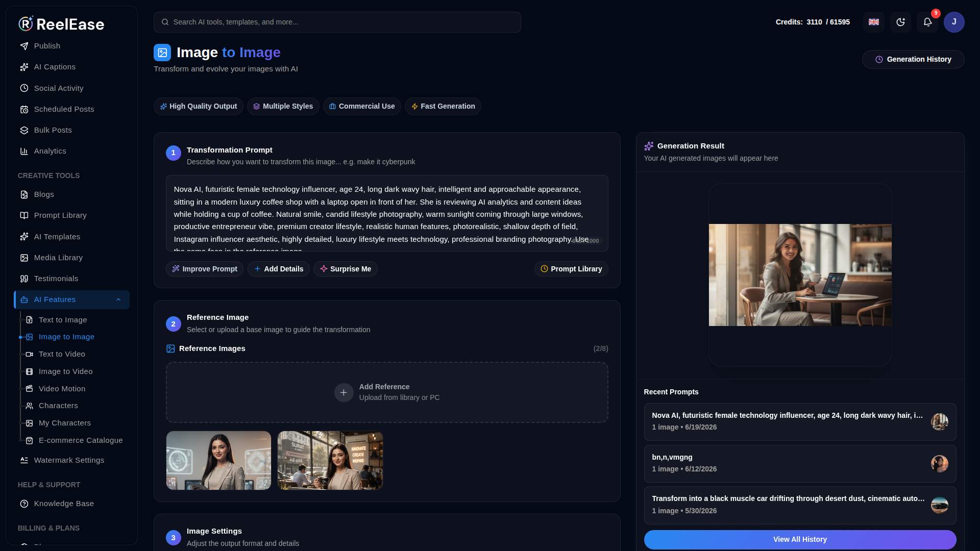Image resolution: width=980 pixels, height=551 pixels.
Task: Click the muscle car prompt thumbnail
Action: click(939, 505)
